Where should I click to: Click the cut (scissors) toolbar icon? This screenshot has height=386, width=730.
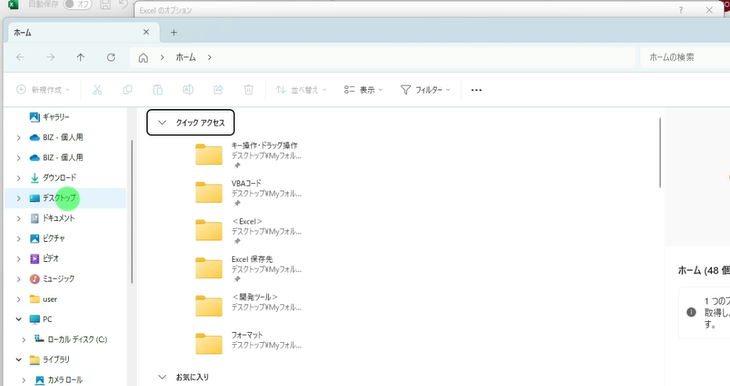(x=97, y=90)
